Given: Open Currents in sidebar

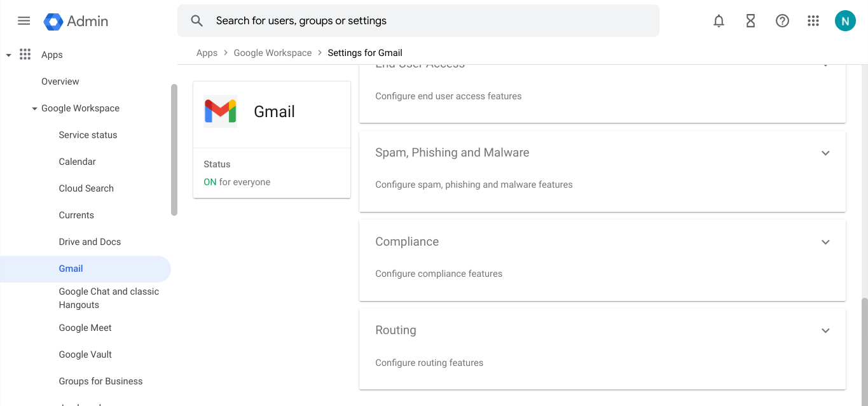Looking at the screenshot, I should [76, 215].
